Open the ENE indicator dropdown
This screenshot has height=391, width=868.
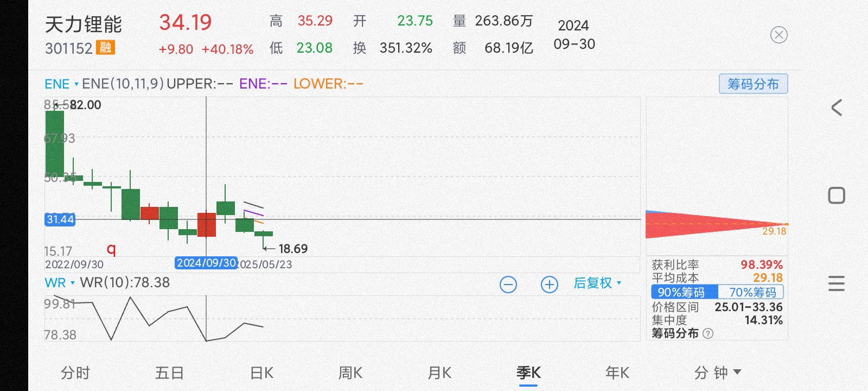pos(61,84)
